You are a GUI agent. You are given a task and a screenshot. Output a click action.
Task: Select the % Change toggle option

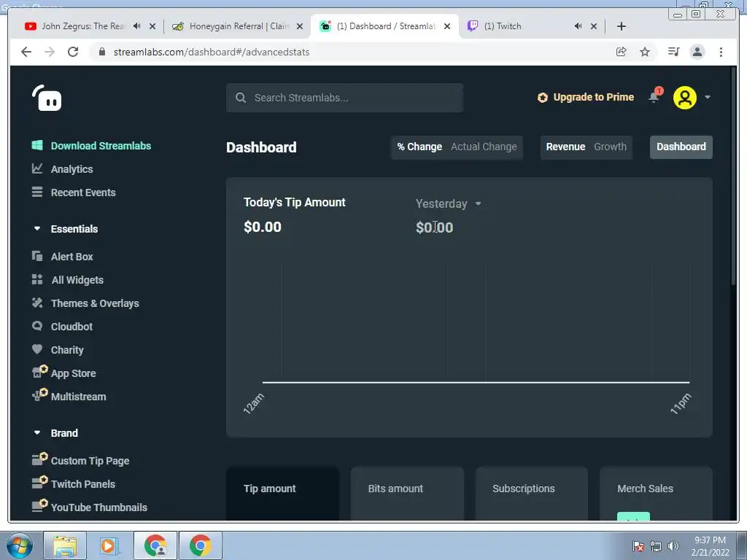click(x=419, y=147)
